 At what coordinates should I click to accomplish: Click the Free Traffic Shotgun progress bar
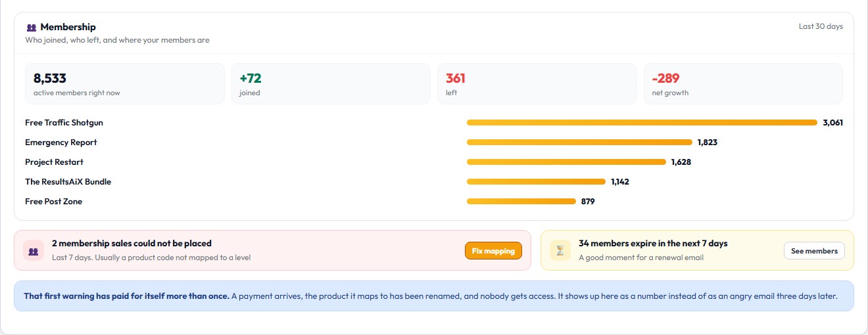pyautogui.click(x=642, y=123)
